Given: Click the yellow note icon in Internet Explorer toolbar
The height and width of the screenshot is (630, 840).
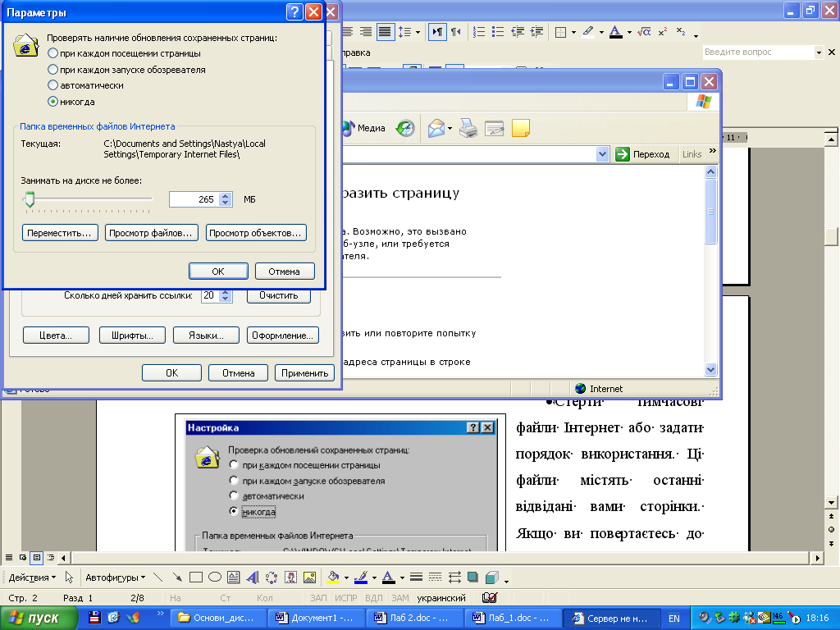Looking at the screenshot, I should click(x=521, y=128).
